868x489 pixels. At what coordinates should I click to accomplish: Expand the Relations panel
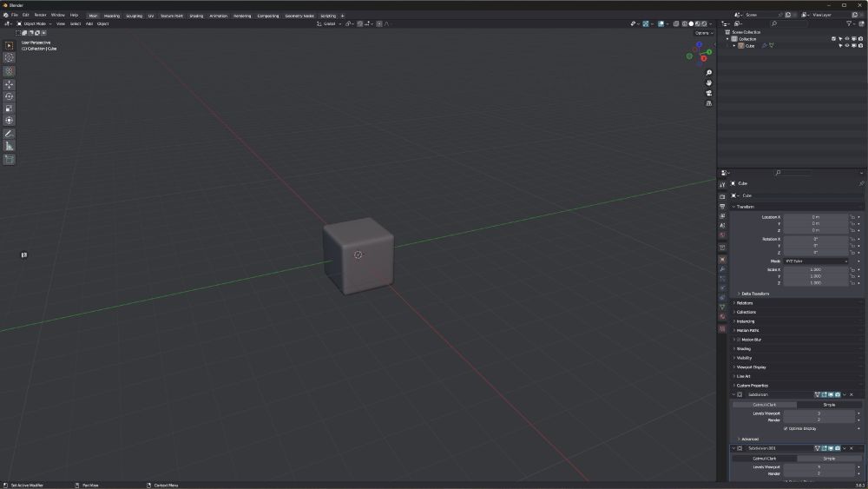[x=744, y=303]
